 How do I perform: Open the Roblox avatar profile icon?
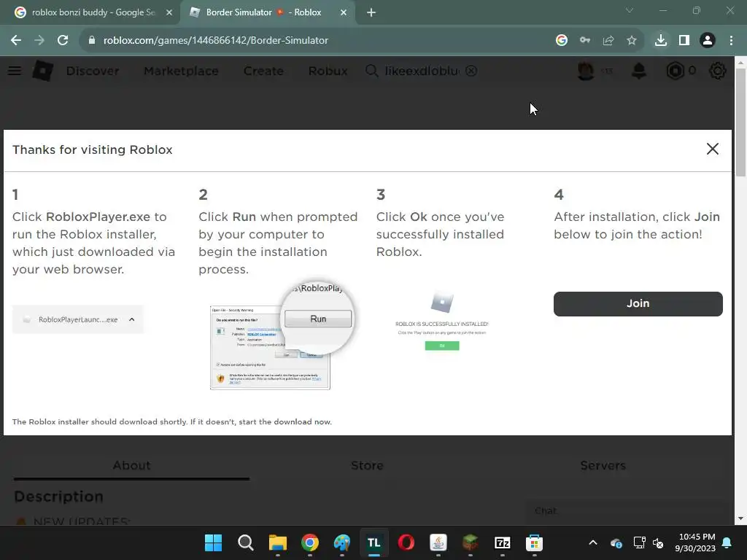pyautogui.click(x=586, y=71)
